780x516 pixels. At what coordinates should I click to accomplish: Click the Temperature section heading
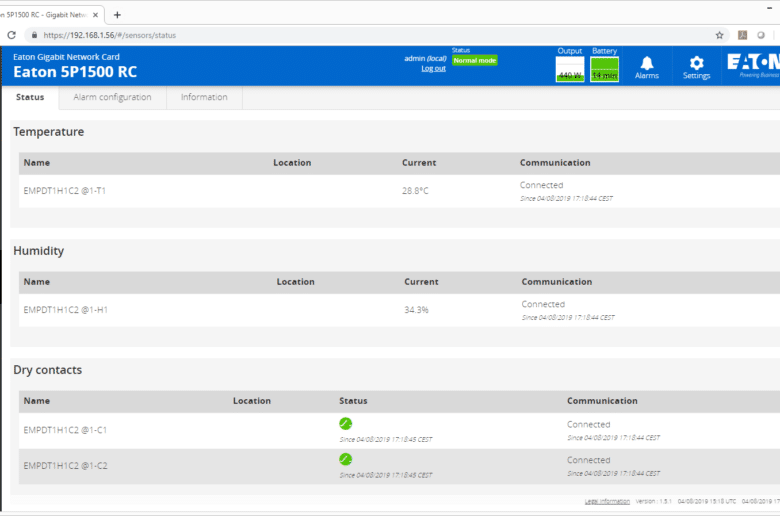coord(49,132)
